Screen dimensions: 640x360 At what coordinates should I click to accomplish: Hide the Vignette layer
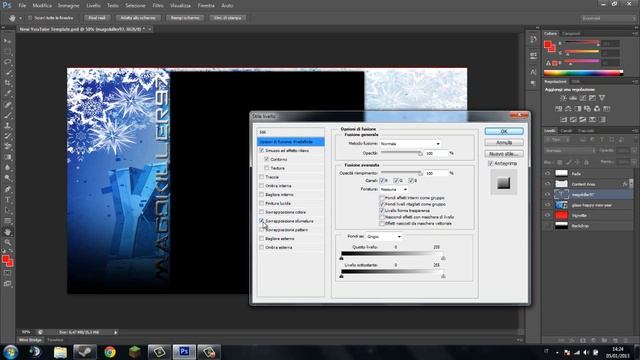[x=548, y=215]
